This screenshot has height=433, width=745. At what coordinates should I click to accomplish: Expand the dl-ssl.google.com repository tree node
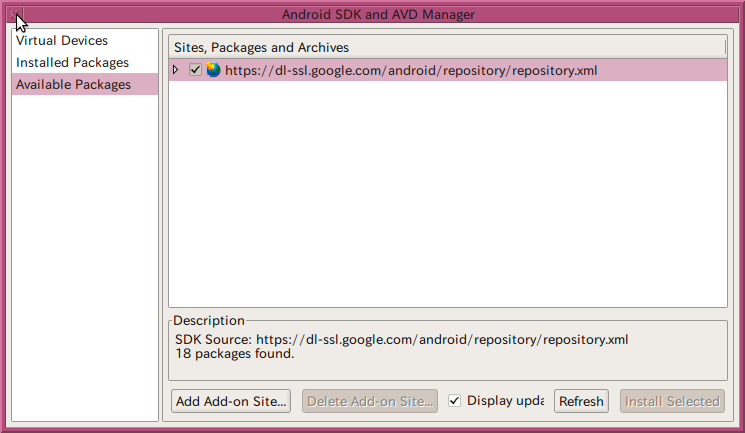click(175, 70)
